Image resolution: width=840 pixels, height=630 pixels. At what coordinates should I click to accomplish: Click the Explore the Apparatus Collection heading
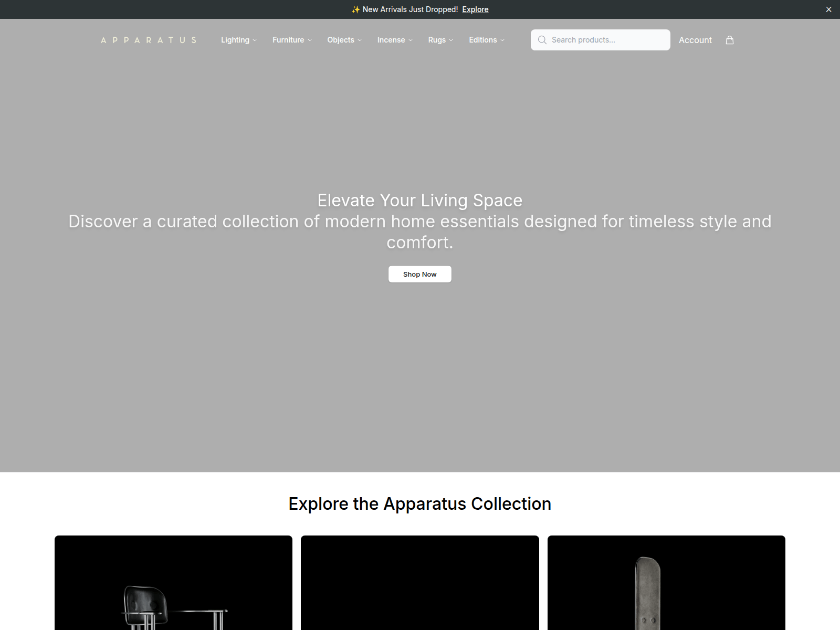coord(420,503)
